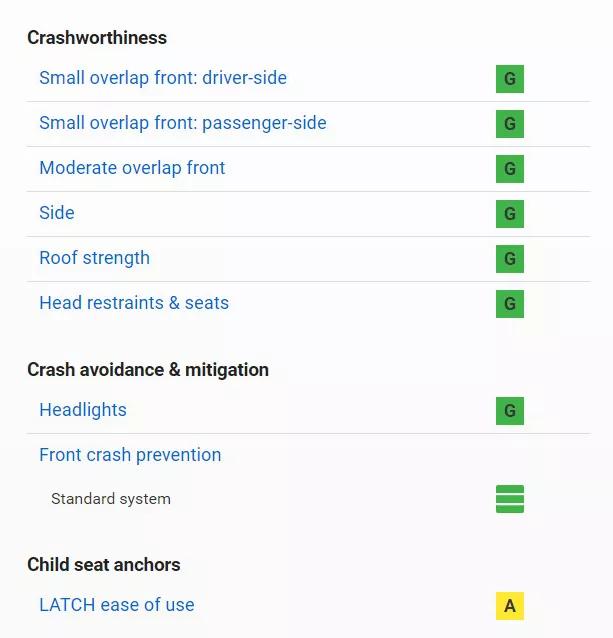Click G rating icon for passenger-side small overlap
The height and width of the screenshot is (638, 613).
tap(509, 124)
